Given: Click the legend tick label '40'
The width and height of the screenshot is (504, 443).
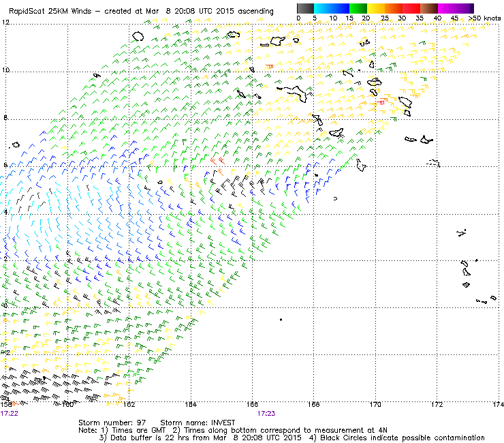Looking at the screenshot, I should (x=437, y=18).
